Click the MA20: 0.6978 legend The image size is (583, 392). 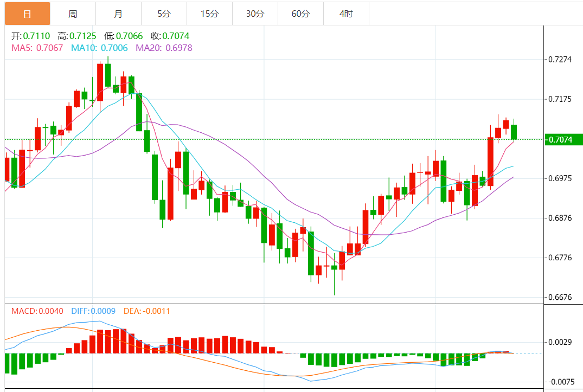164,48
